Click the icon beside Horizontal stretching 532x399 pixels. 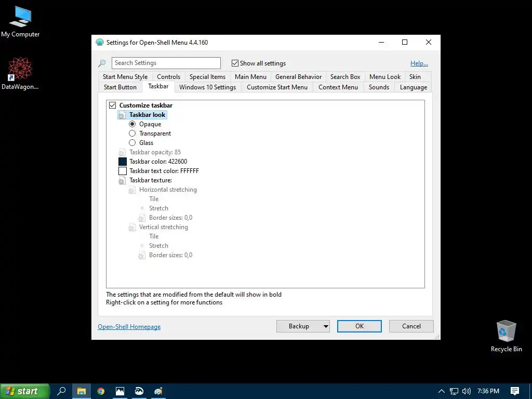[x=132, y=190]
